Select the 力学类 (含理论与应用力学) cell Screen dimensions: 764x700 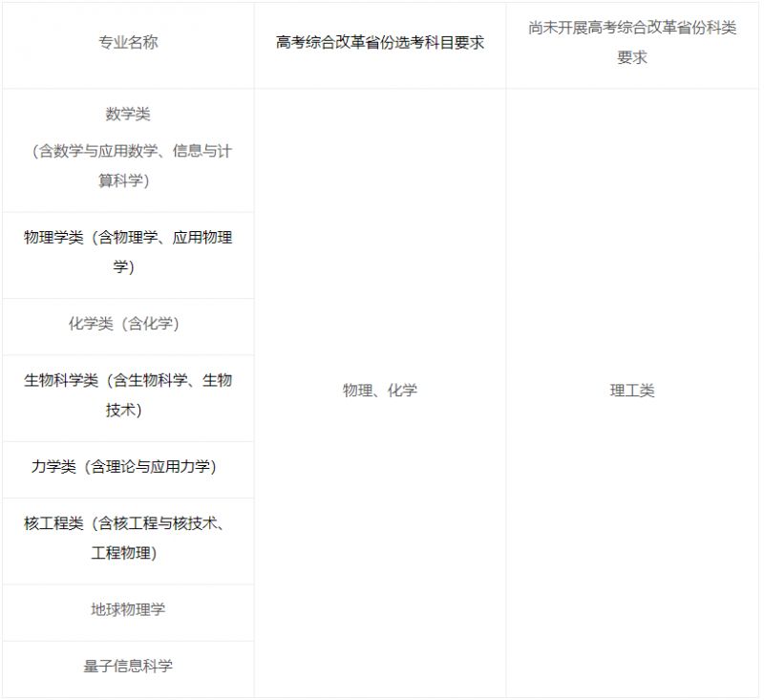coord(128,470)
